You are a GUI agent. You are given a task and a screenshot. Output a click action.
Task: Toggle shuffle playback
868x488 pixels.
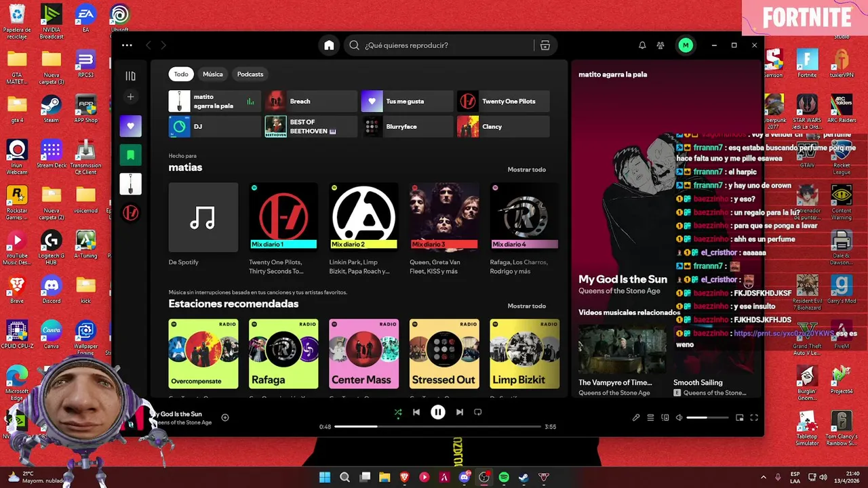click(x=398, y=412)
